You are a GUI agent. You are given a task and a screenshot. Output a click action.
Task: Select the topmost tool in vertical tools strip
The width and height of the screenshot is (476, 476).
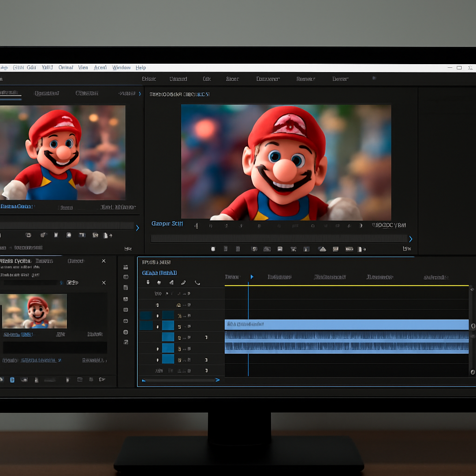click(126, 267)
